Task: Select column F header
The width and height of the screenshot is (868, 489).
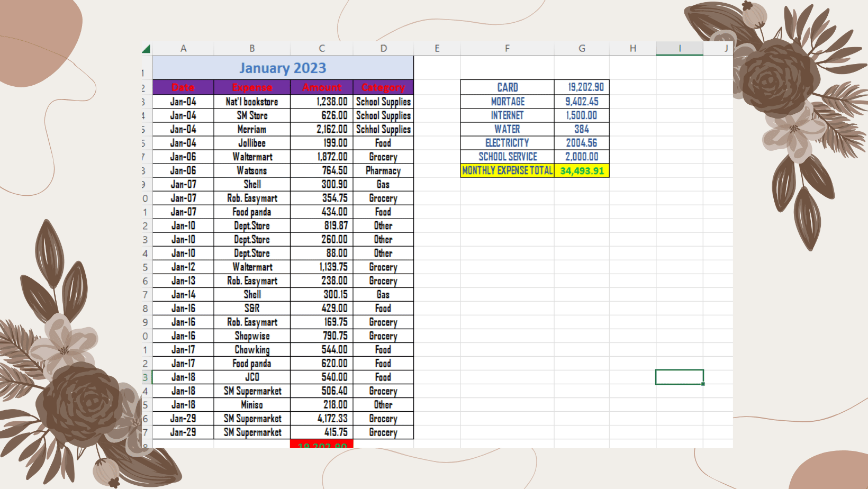Action: pyautogui.click(x=507, y=48)
